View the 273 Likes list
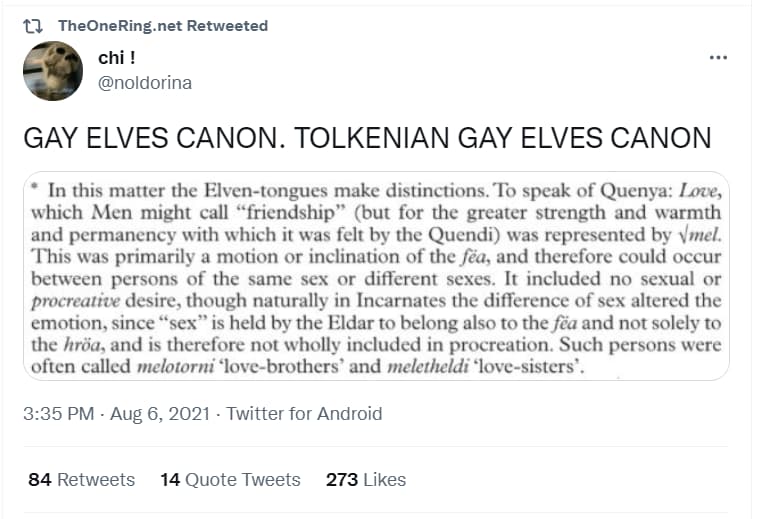Viewport: 761px width, 519px height. point(366,480)
